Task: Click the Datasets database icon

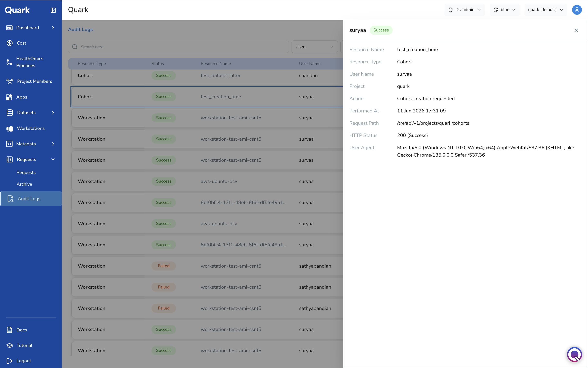Action: click(10, 113)
